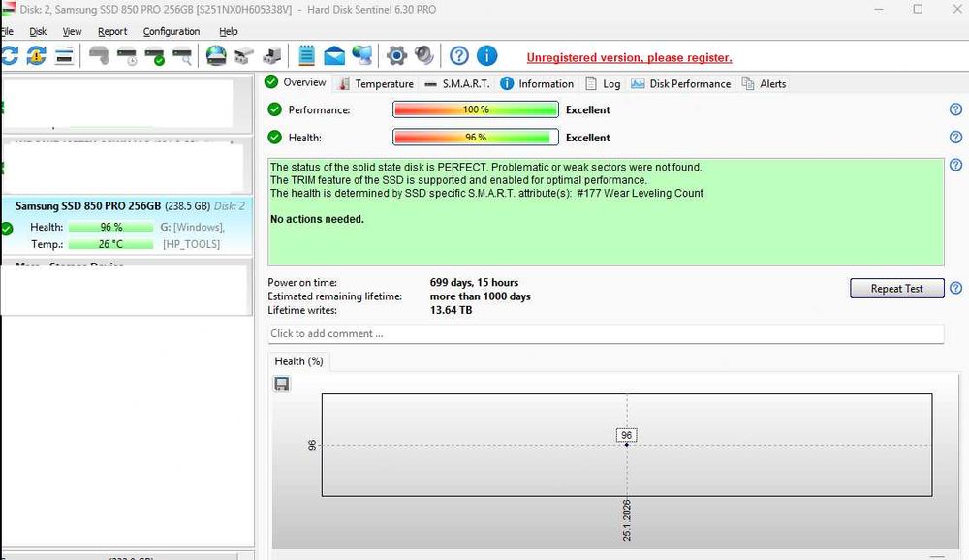Click the '13.64 TB' lifetime writes value
Screen dimensions: 969x560
451,310
